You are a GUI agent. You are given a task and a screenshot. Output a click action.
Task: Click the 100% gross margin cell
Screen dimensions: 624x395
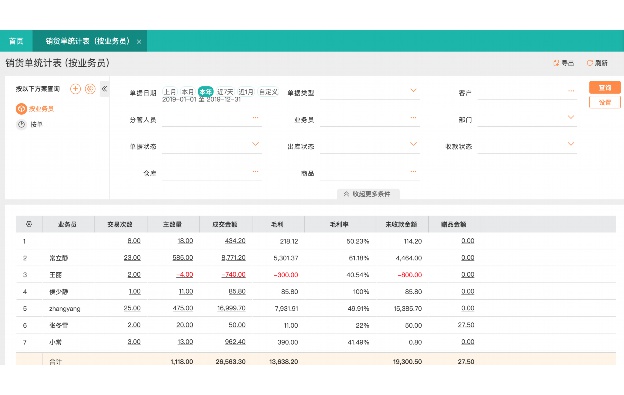[x=361, y=292]
